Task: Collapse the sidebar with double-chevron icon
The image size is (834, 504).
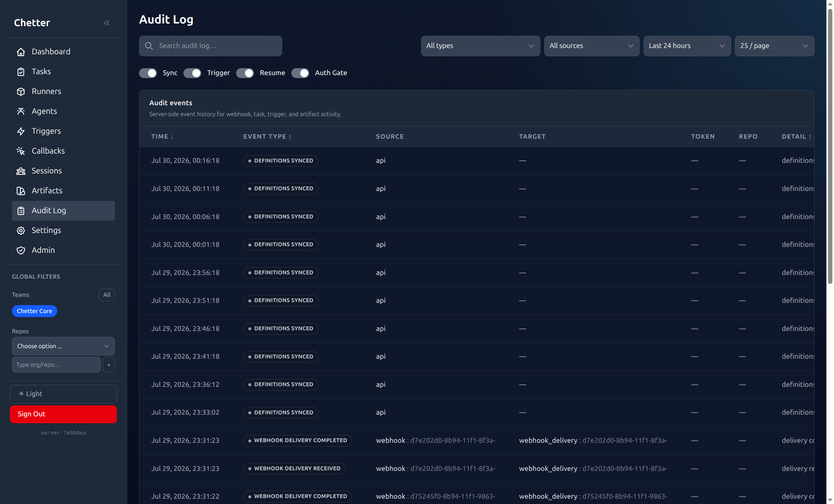Action: click(x=107, y=23)
